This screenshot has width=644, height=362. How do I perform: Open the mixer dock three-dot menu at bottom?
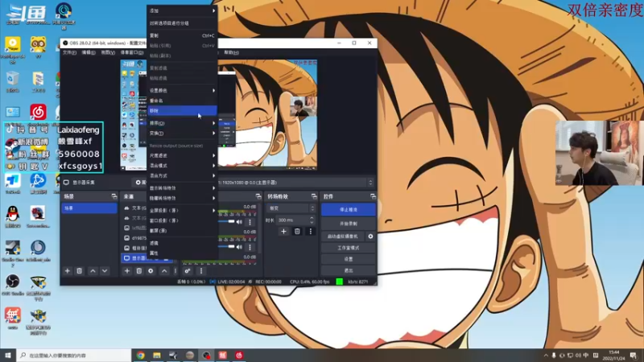click(200, 271)
